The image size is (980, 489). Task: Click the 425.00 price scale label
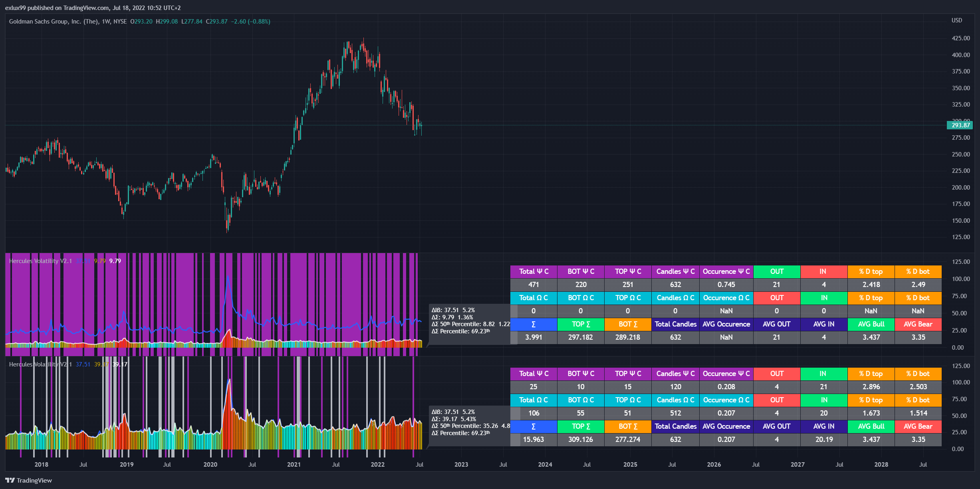pos(960,38)
